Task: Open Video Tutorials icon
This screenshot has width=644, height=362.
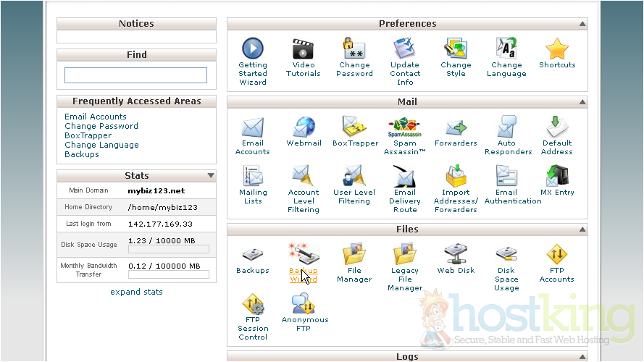Action: [x=304, y=49]
